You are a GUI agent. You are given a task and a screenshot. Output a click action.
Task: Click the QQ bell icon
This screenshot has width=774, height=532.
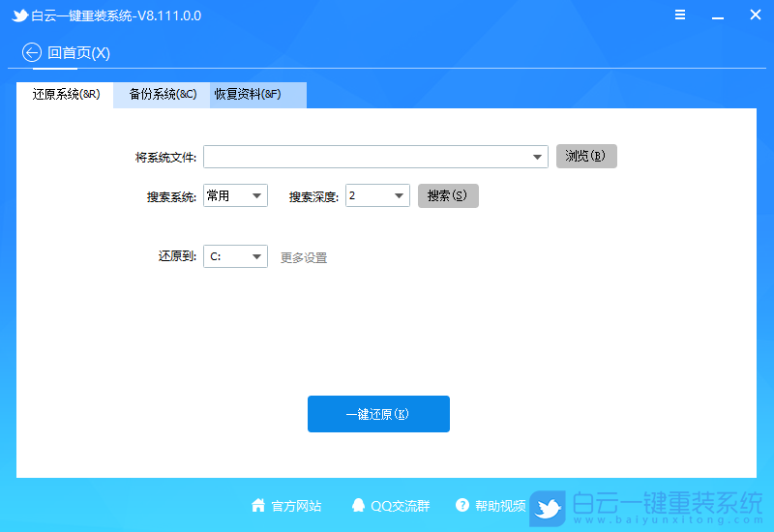[x=358, y=505]
